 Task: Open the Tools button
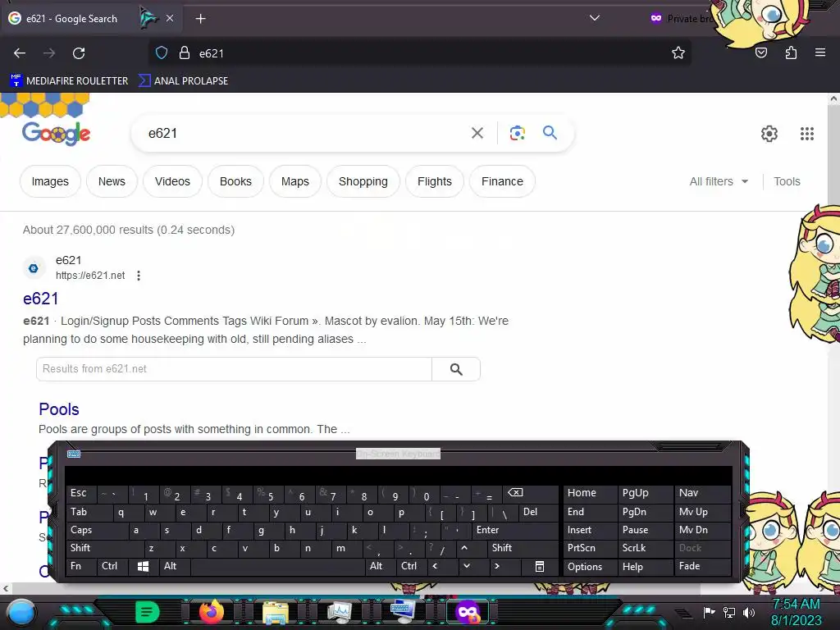[787, 181]
